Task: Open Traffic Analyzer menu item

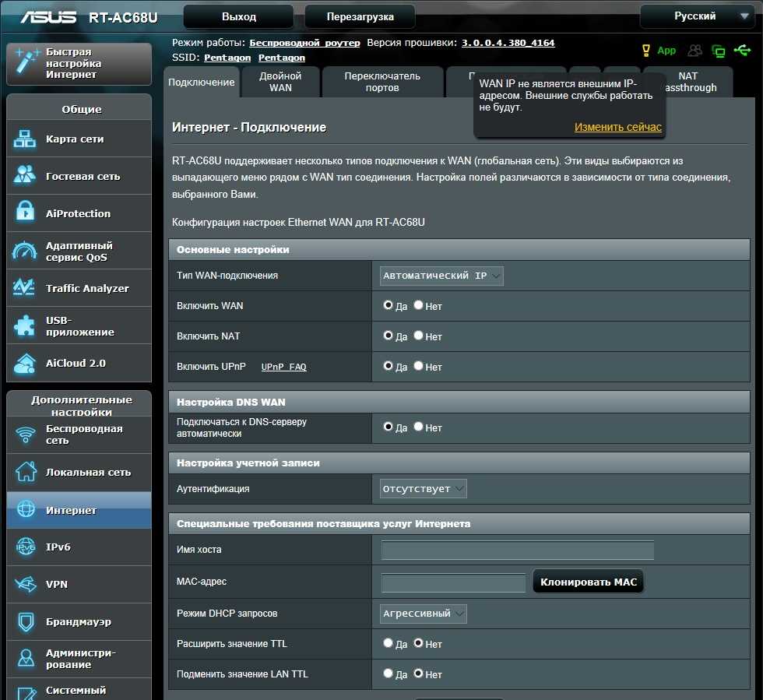Action: (x=79, y=288)
